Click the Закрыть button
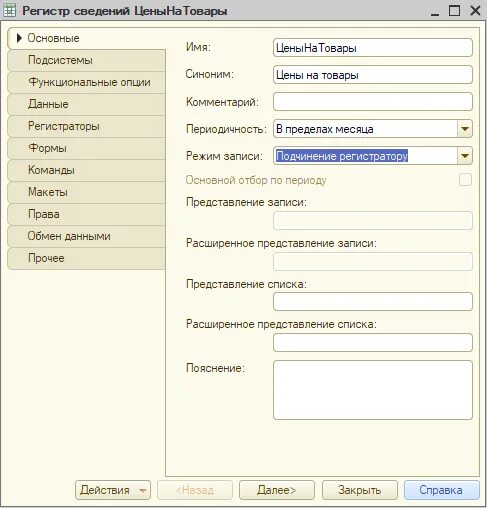Viewport: 487px width, 508px height. click(360, 490)
